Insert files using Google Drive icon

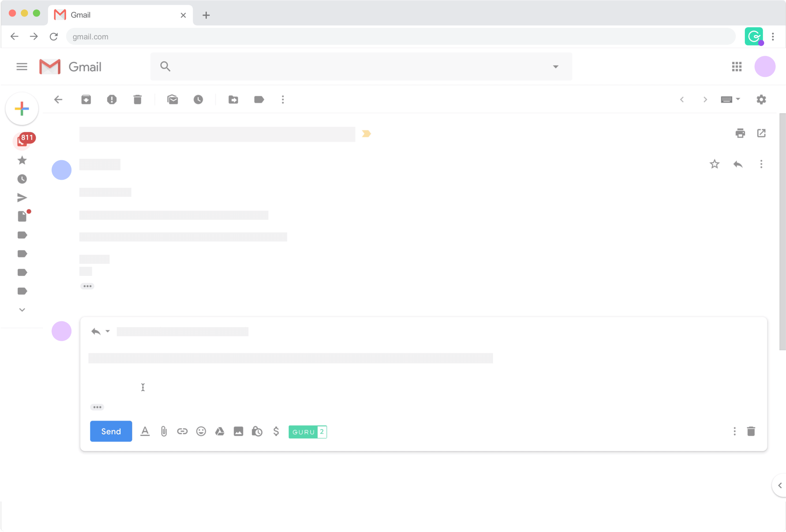click(x=220, y=432)
